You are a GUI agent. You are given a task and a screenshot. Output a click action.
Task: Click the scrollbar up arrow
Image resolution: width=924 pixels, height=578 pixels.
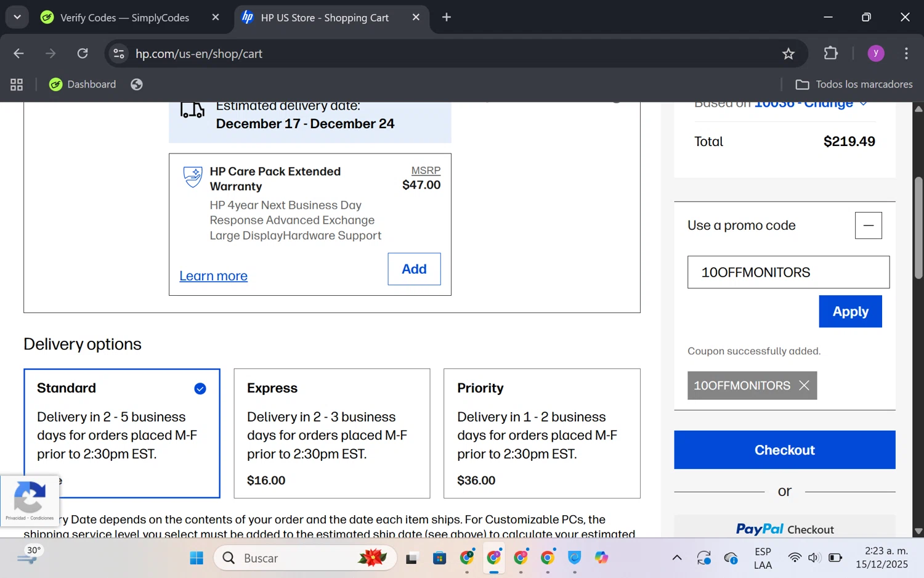[x=918, y=108]
